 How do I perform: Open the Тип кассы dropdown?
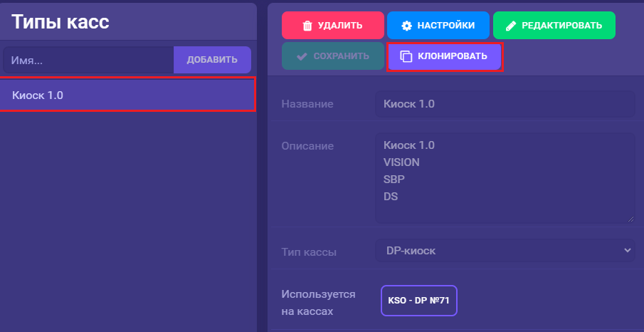pos(505,250)
